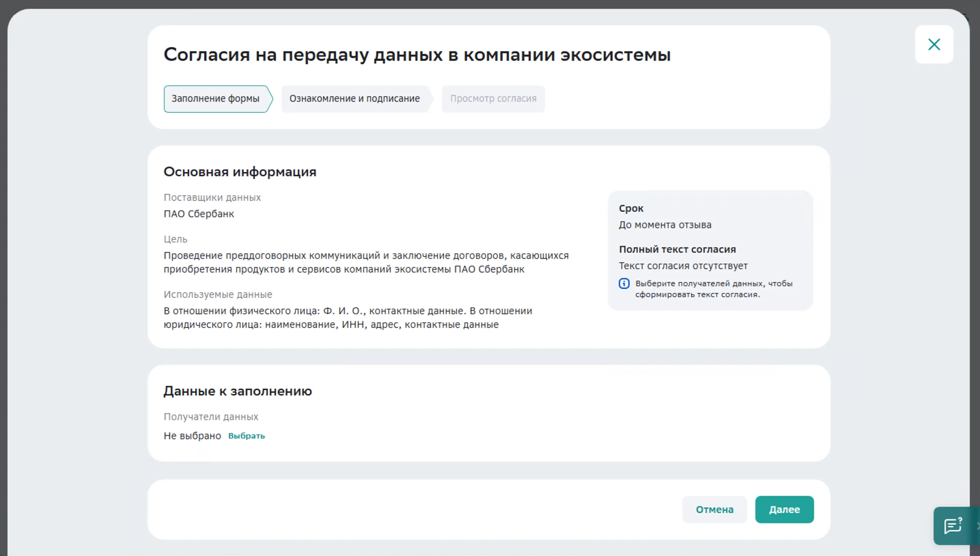This screenshot has height=556, width=980.
Task: Go to «Ознакомление и подписание» step
Action: coord(357,99)
